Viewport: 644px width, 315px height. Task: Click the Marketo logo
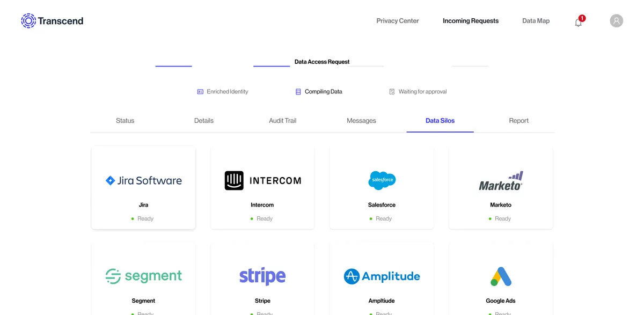tap(501, 181)
